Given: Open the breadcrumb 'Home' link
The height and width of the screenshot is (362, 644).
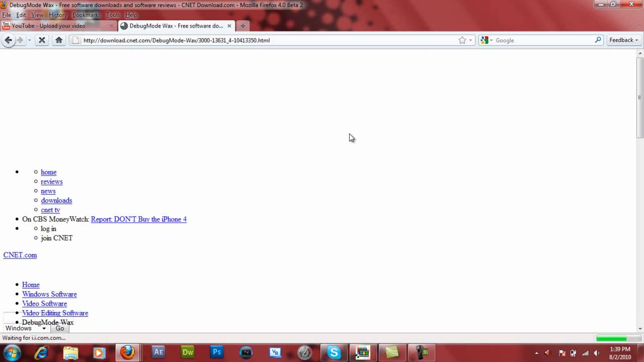Looking at the screenshot, I should (31, 285).
